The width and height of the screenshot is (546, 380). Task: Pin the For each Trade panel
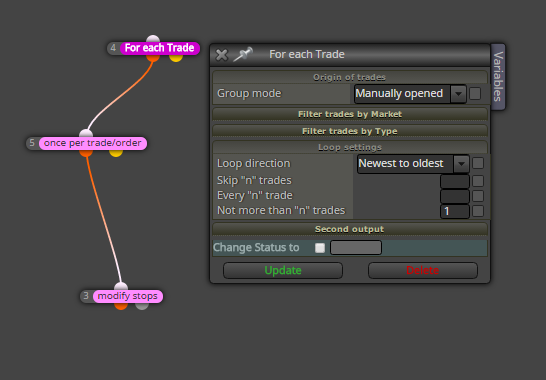(x=243, y=54)
